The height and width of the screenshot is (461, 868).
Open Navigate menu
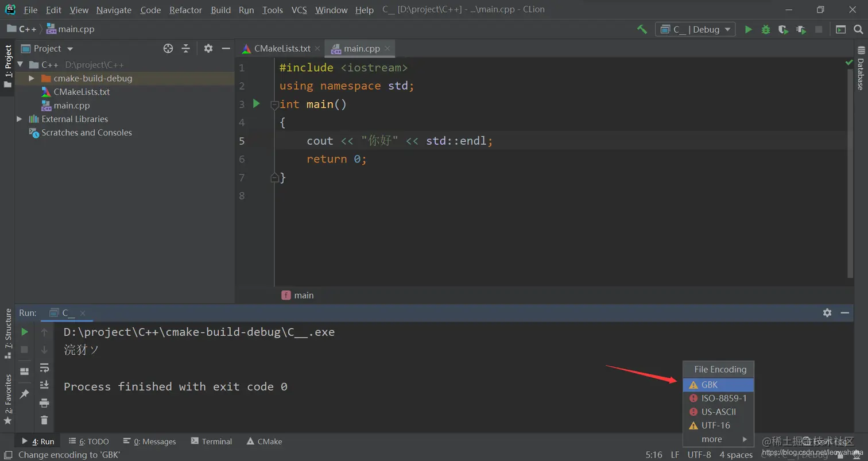114,10
